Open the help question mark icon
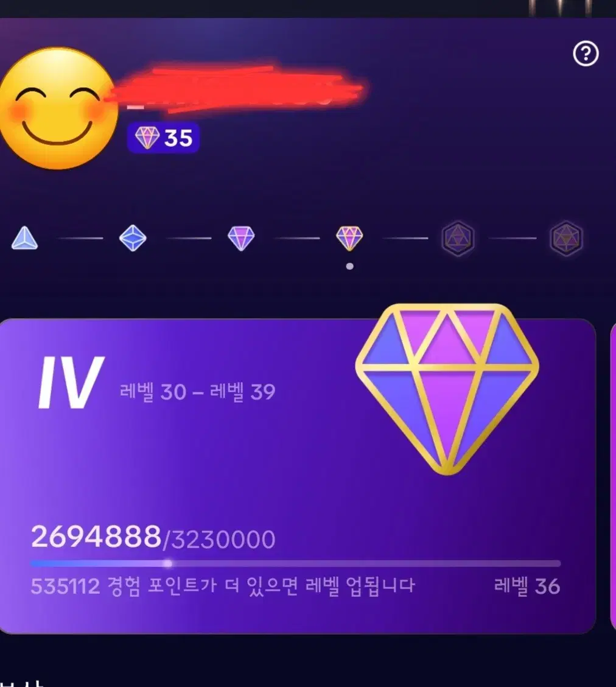Viewport: 616px width, 687px height. (x=586, y=54)
